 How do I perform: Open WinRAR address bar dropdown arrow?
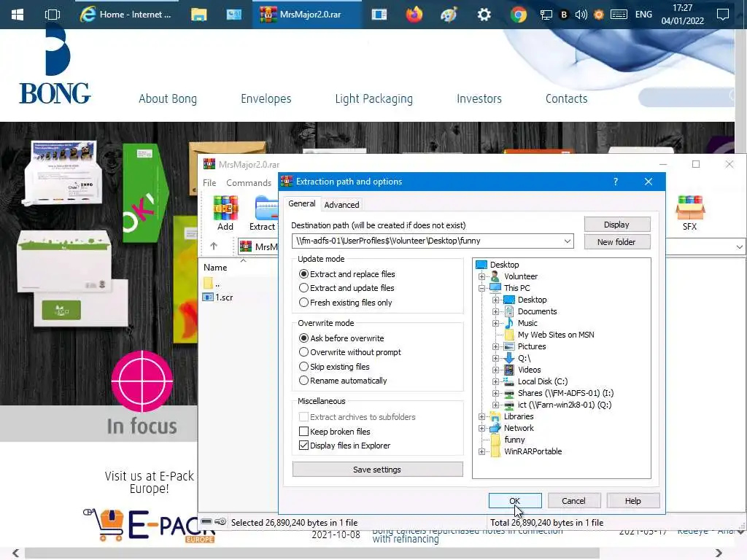(739, 246)
